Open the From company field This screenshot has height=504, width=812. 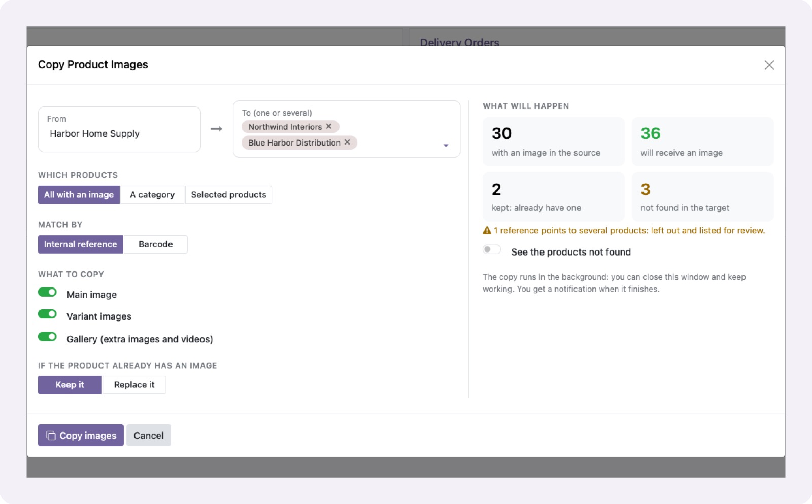pyautogui.click(x=119, y=129)
